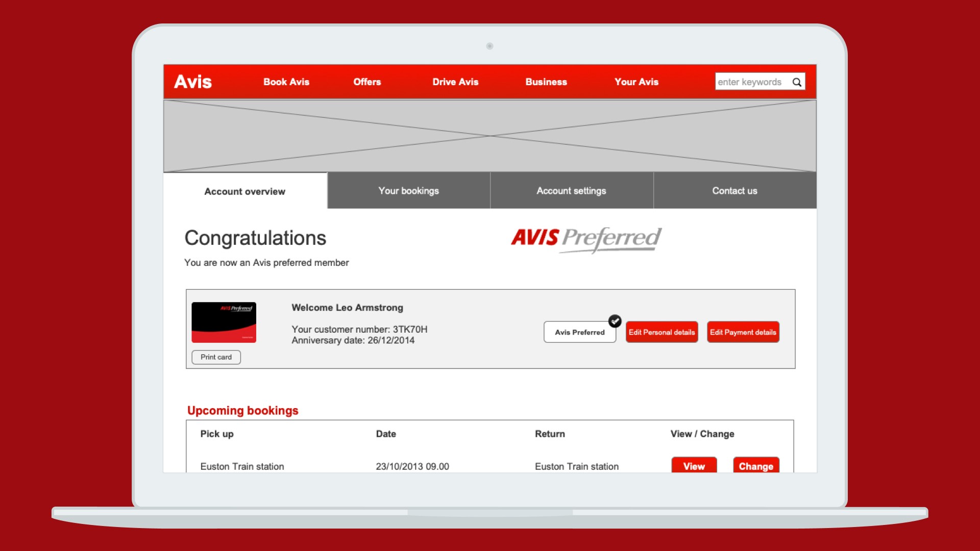Open the Book Avis menu
Viewport: 980px width, 551px height.
click(x=286, y=82)
